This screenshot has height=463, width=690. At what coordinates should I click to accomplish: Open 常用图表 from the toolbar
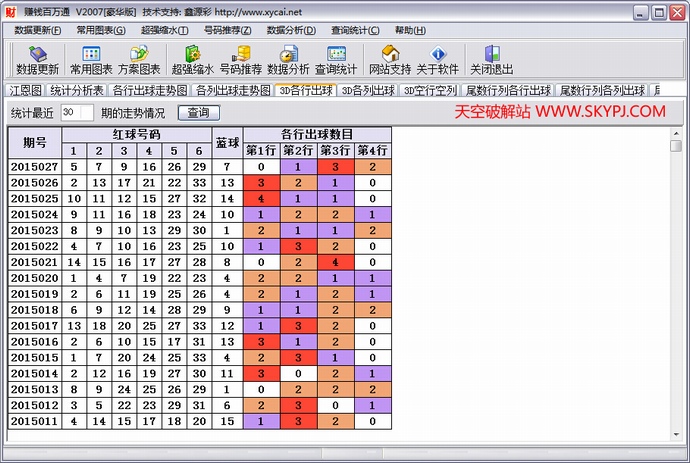click(x=91, y=60)
